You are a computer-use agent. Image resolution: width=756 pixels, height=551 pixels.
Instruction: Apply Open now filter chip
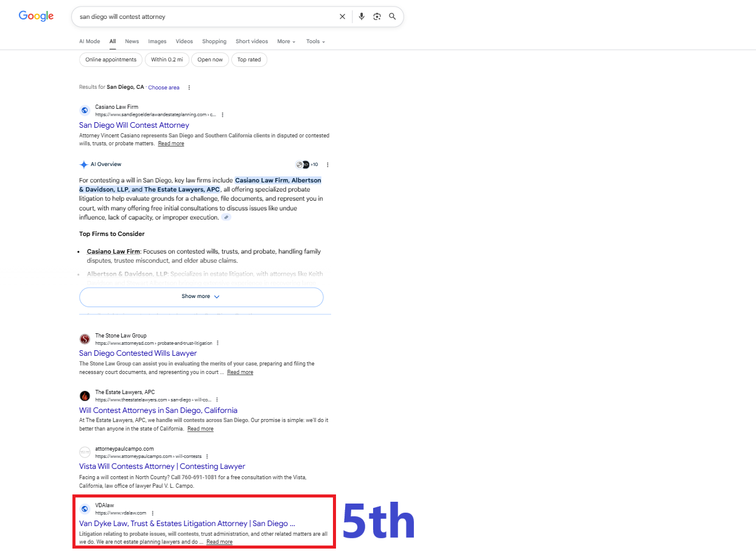coord(210,60)
